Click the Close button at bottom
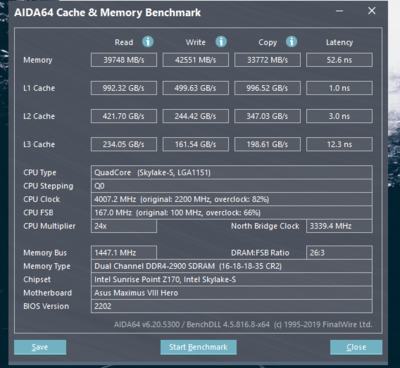Viewport: 400px width, 368px height. click(x=356, y=347)
